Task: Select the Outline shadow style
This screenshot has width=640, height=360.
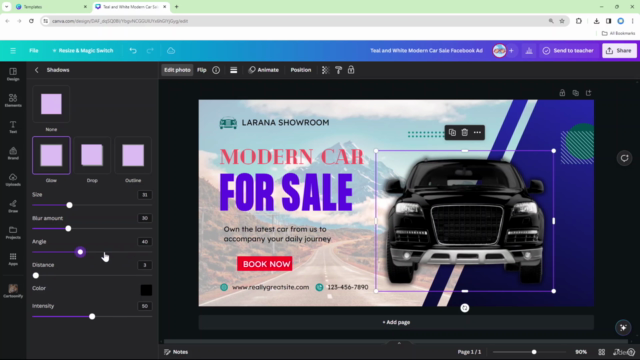Action: coord(133,155)
